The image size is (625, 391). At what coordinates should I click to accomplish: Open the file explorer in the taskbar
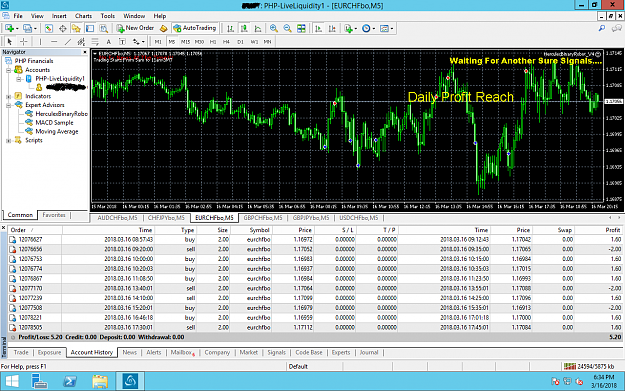tap(100, 381)
